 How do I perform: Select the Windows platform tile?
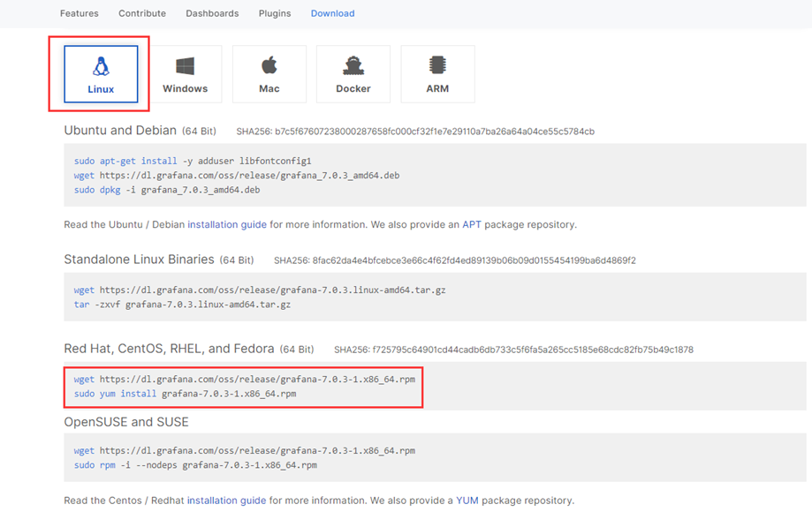[185, 74]
